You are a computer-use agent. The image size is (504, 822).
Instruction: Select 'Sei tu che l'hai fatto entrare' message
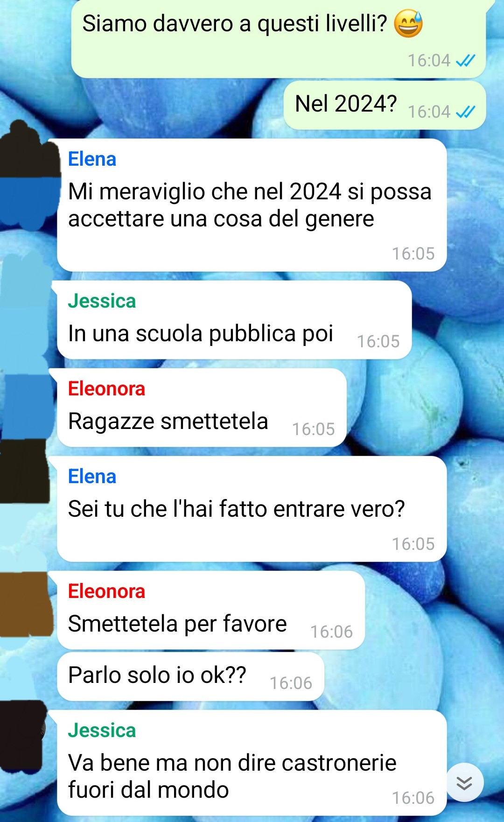252,509
